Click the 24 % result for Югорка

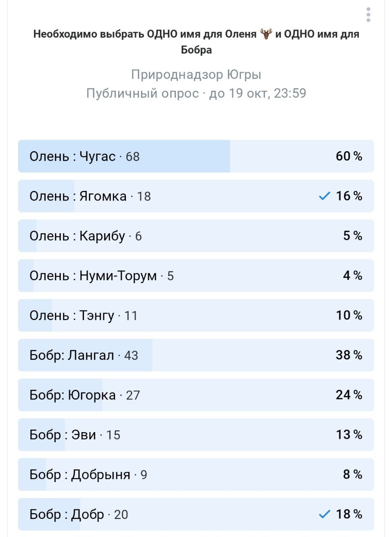coord(349,395)
